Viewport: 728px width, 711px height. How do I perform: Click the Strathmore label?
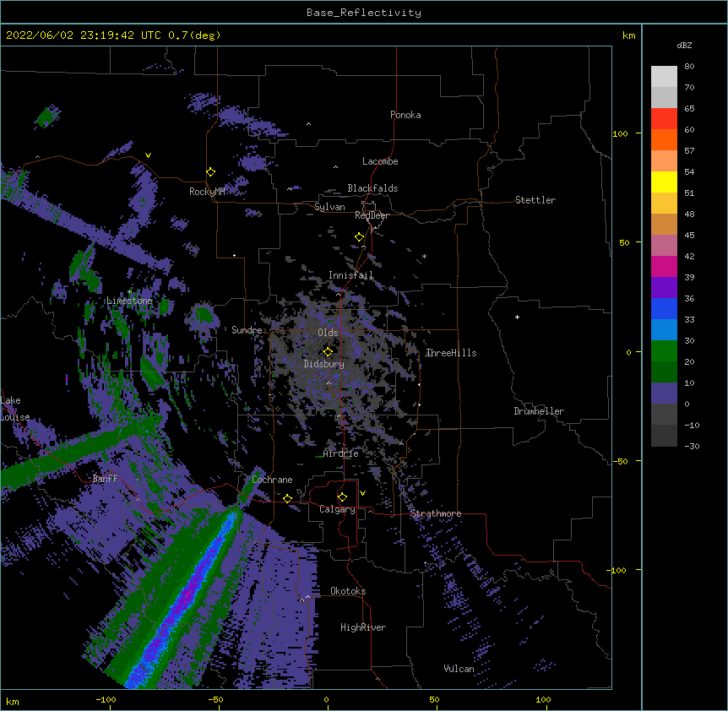436,513
